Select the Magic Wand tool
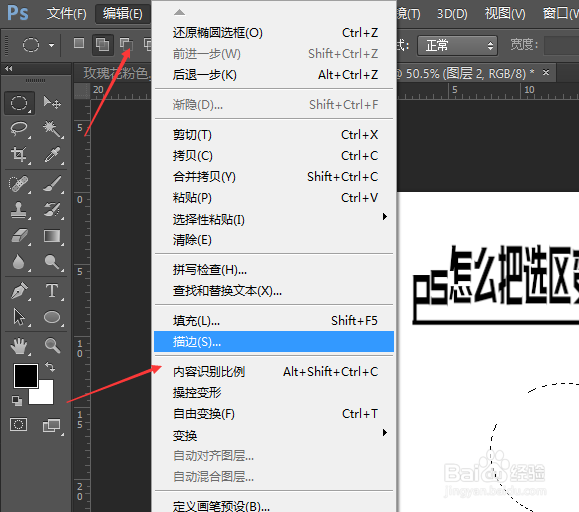 point(52,129)
